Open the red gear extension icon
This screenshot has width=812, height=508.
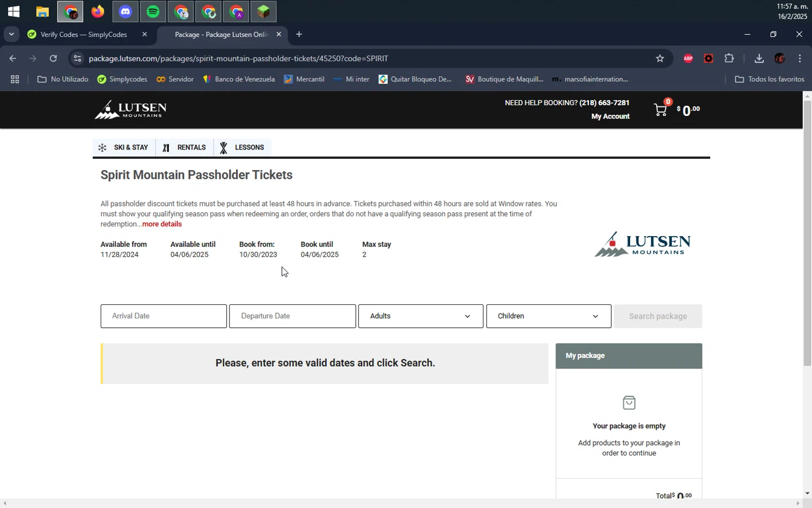point(709,58)
